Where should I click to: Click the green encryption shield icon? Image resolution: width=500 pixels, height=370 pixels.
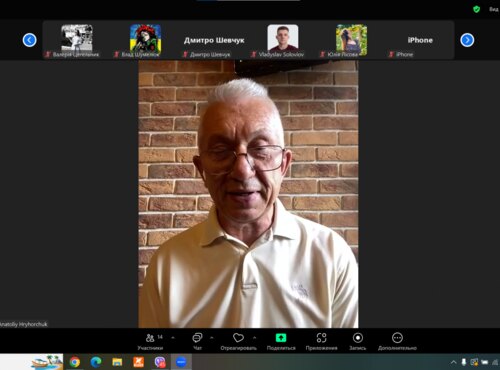point(476,9)
